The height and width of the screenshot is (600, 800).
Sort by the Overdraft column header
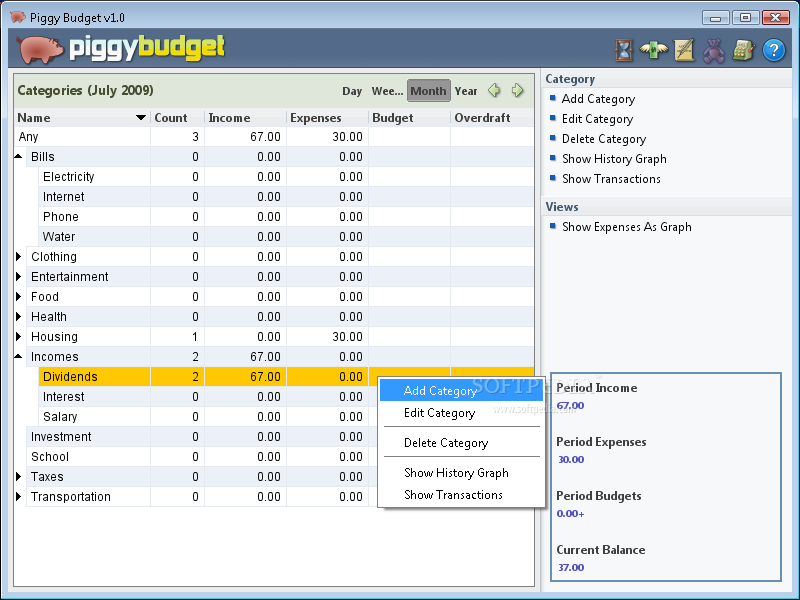(x=492, y=118)
